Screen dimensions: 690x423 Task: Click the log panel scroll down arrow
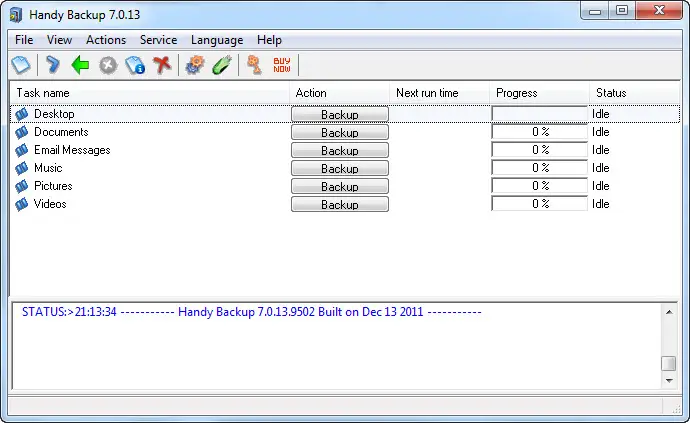tap(669, 381)
